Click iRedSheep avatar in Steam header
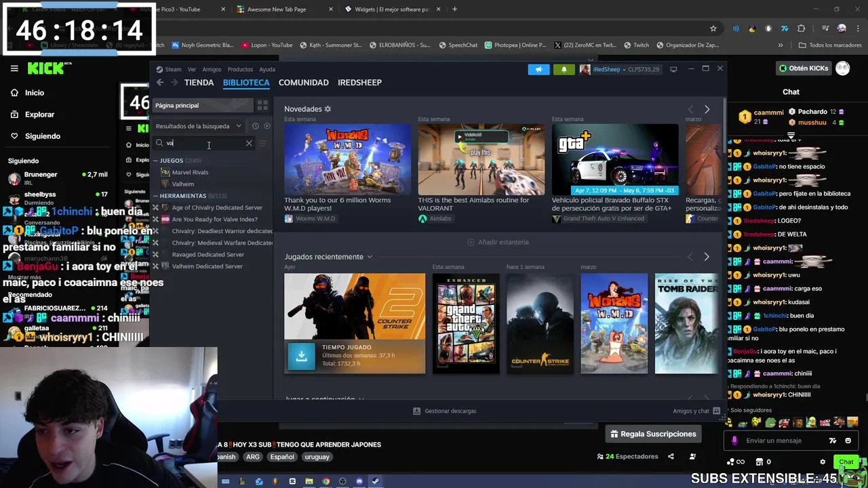The height and width of the screenshot is (488, 868). pos(585,69)
